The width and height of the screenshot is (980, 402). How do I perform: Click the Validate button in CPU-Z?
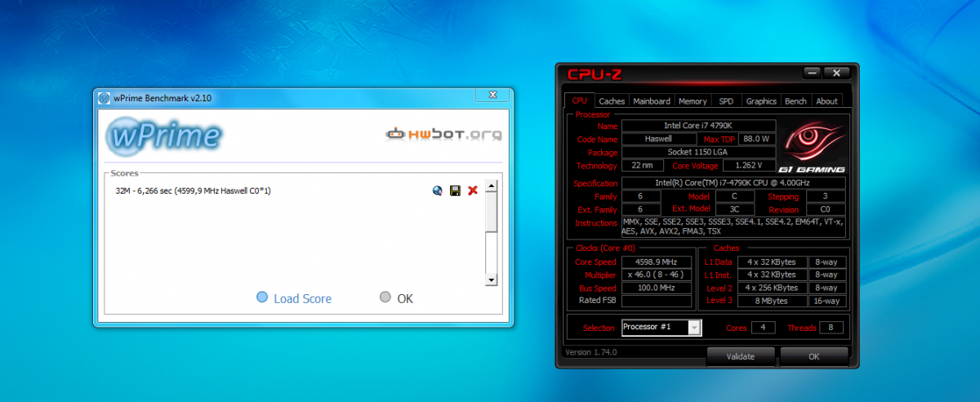pos(741,356)
